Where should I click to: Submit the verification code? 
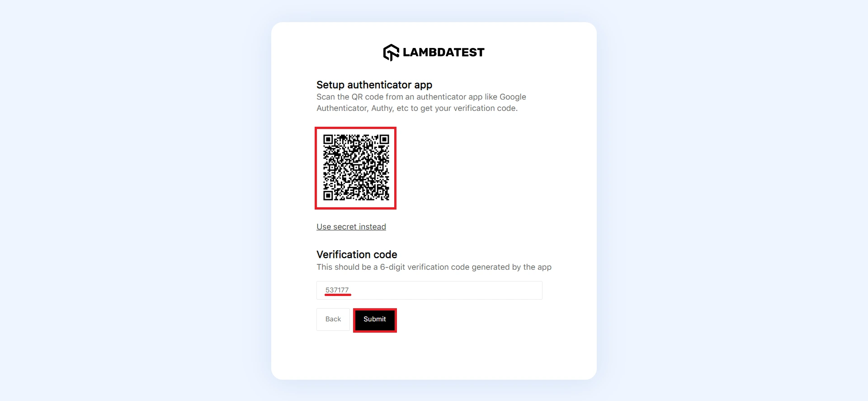coord(375,320)
